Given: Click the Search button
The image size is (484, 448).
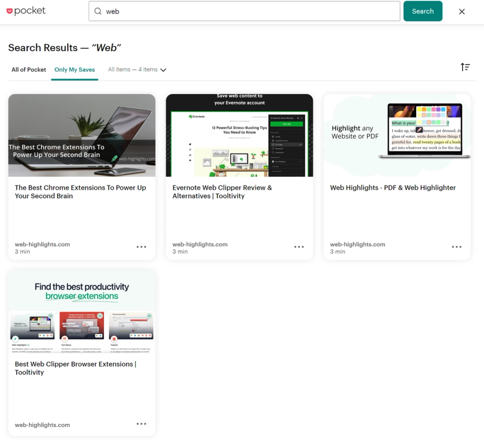Looking at the screenshot, I should (423, 11).
